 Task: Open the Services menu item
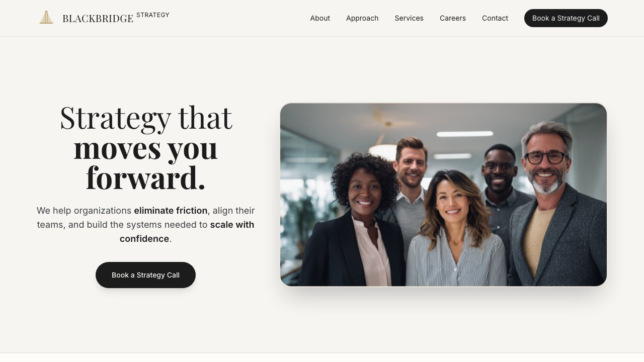(x=409, y=18)
